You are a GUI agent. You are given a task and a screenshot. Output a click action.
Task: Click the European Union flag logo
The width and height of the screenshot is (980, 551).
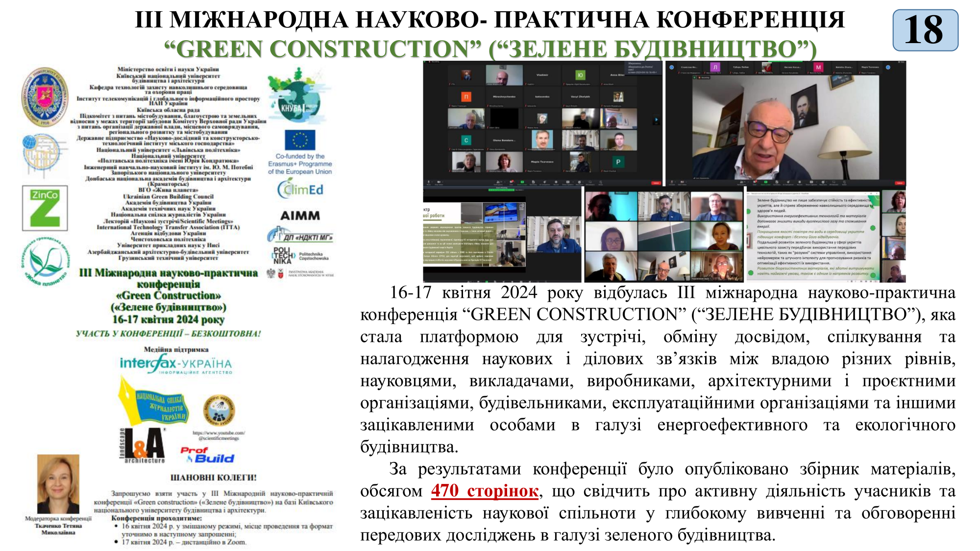pyautogui.click(x=299, y=140)
